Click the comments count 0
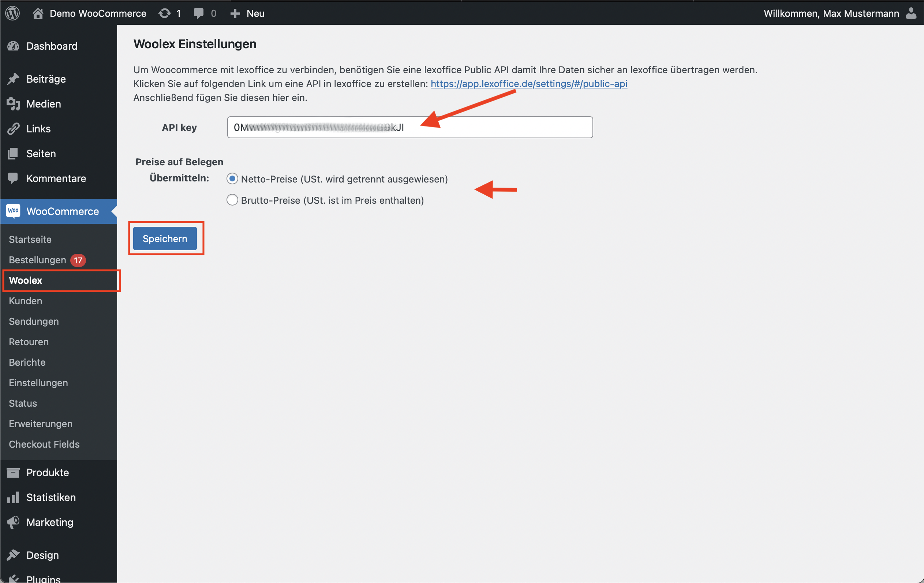 (x=214, y=14)
